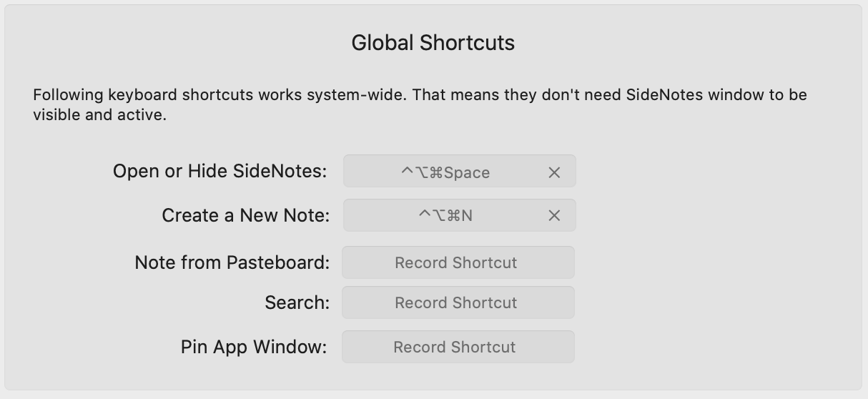
Task: Select the Create a New Note shortcut recorder
Action: click(x=459, y=215)
